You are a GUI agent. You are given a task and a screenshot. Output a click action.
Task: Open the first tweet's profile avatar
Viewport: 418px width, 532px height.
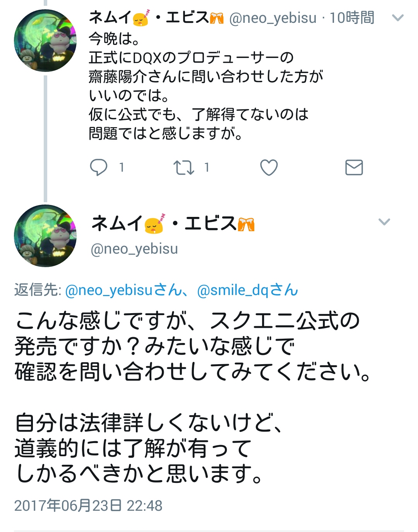click(x=45, y=41)
